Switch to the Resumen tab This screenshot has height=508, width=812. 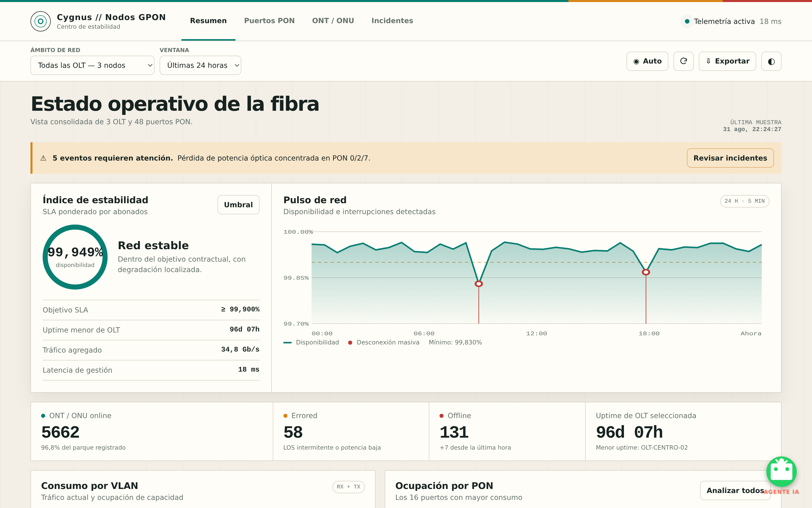pyautogui.click(x=208, y=21)
